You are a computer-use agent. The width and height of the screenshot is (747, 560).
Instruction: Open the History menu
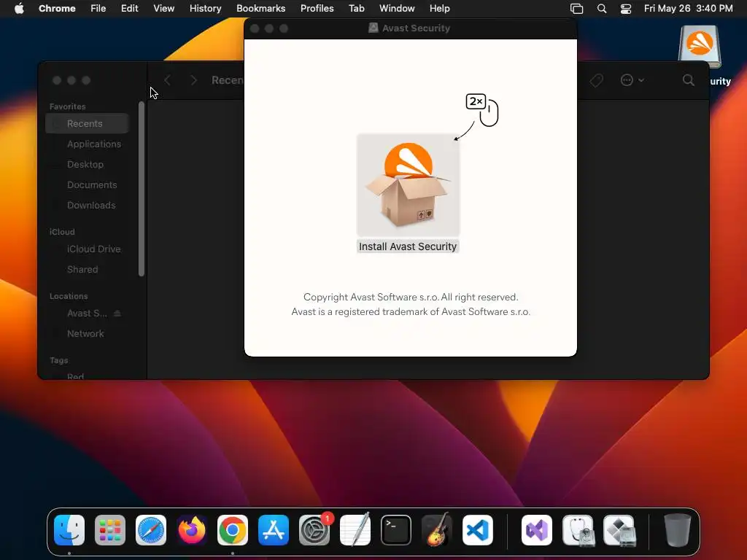coord(205,9)
